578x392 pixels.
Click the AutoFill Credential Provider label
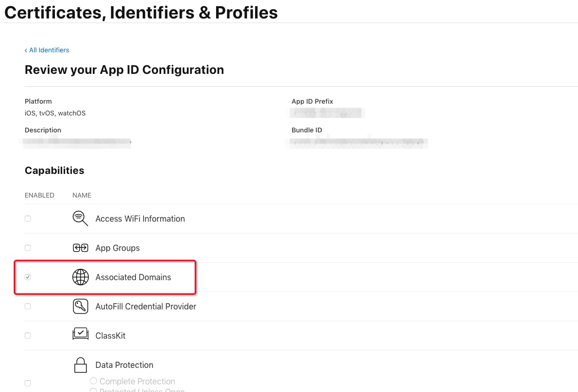pyautogui.click(x=146, y=306)
